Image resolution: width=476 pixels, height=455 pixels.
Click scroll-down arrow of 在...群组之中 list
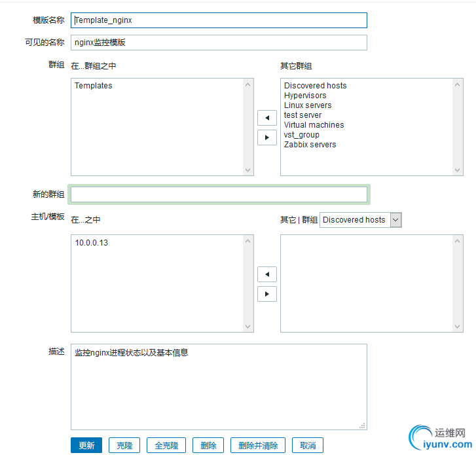coord(247,170)
